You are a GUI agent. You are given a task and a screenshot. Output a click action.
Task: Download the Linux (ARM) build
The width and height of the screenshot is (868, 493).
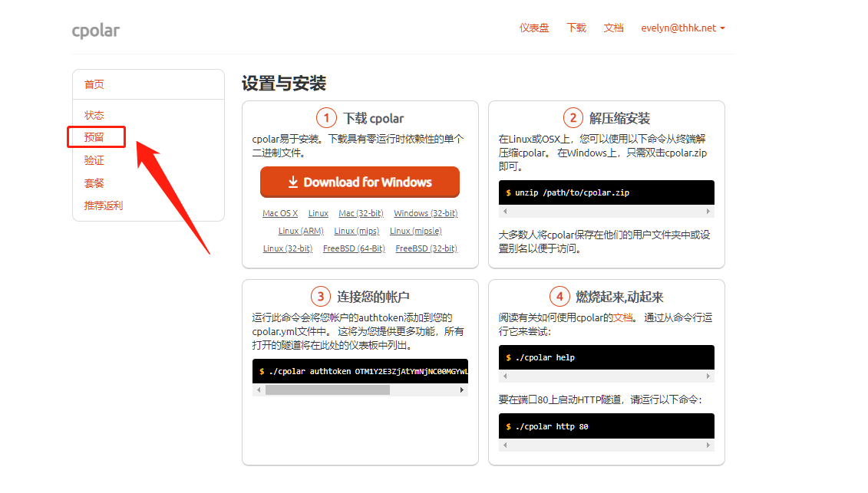[301, 230]
